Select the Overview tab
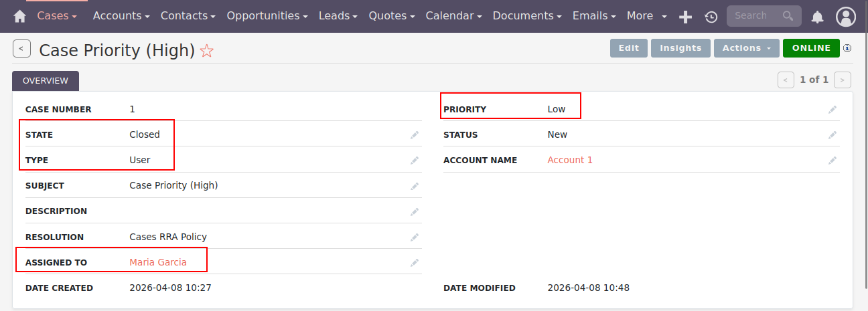This screenshot has height=311, width=868. coord(46,81)
